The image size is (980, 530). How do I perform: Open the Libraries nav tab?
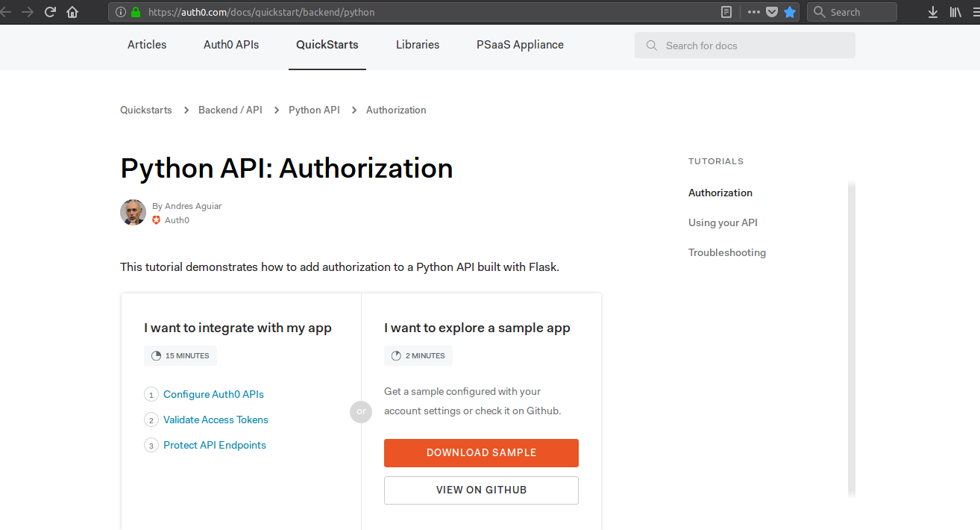(x=418, y=45)
